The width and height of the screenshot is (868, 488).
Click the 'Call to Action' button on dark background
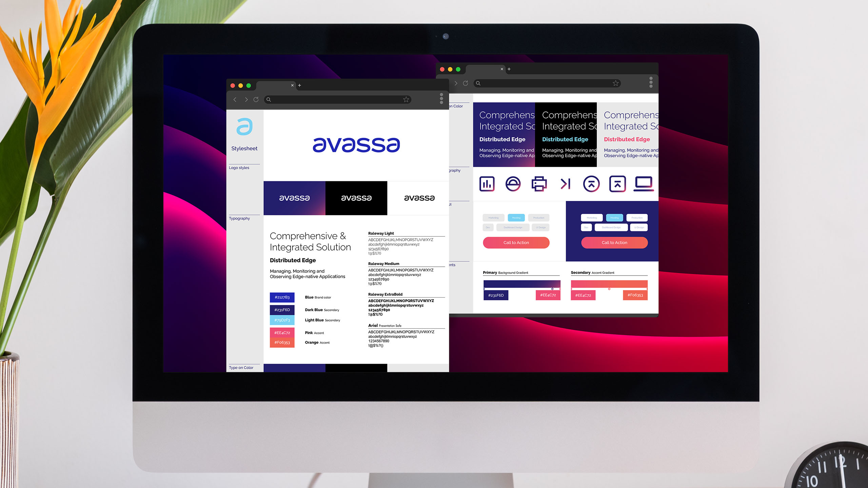pyautogui.click(x=613, y=243)
